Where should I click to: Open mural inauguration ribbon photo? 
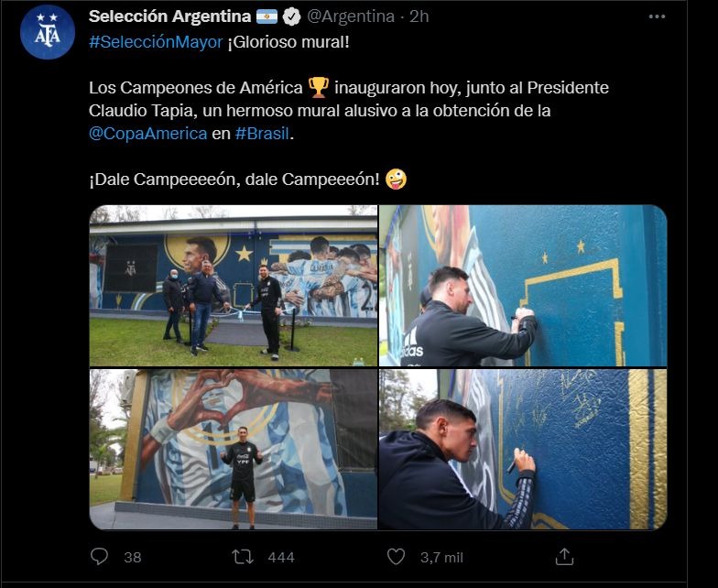[x=233, y=286]
